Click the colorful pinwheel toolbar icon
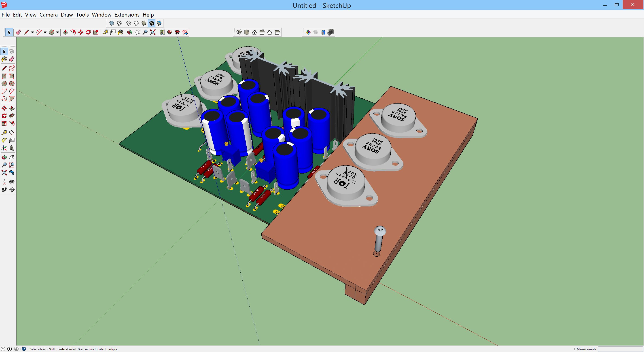Image resolution: width=644 pixels, height=352 pixels. pos(308,32)
